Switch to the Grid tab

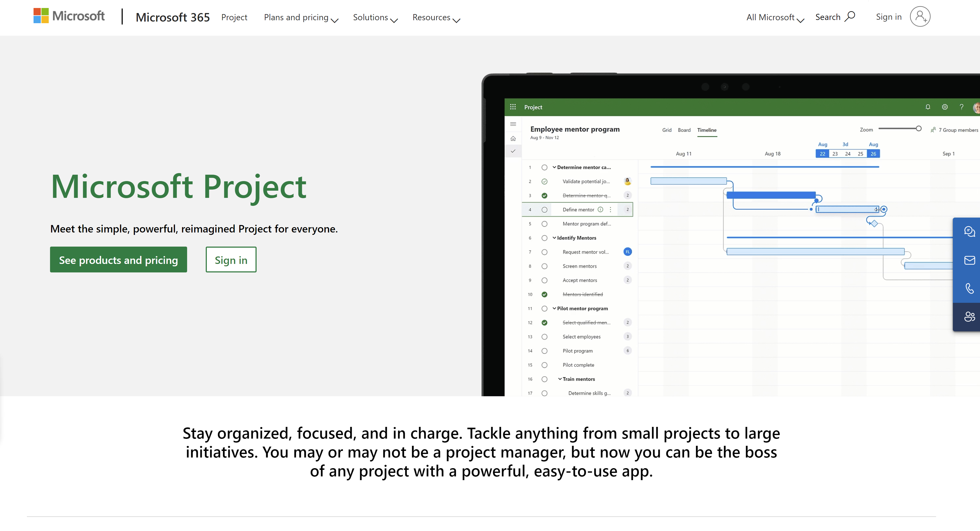point(666,130)
